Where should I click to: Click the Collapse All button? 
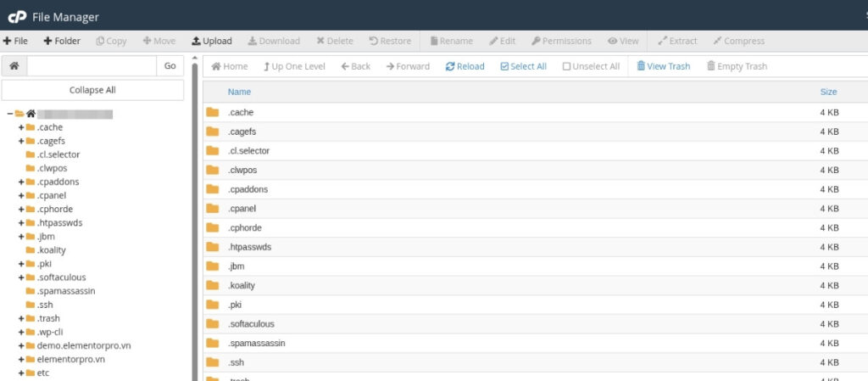[x=92, y=90]
